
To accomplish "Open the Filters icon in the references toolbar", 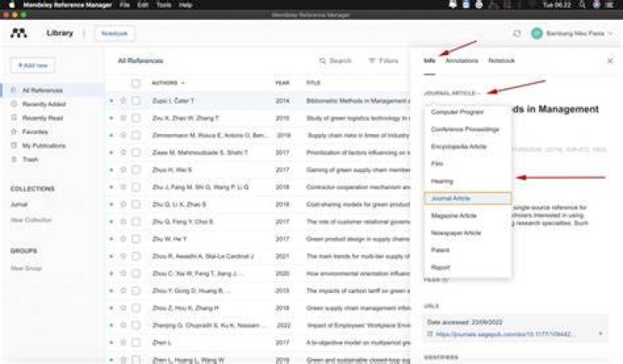I will pos(371,61).
